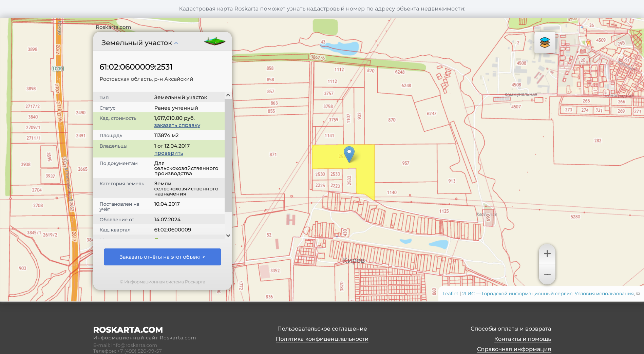Zoom in with the plus map control
Screen dimensions: 644x354
tap(547, 254)
